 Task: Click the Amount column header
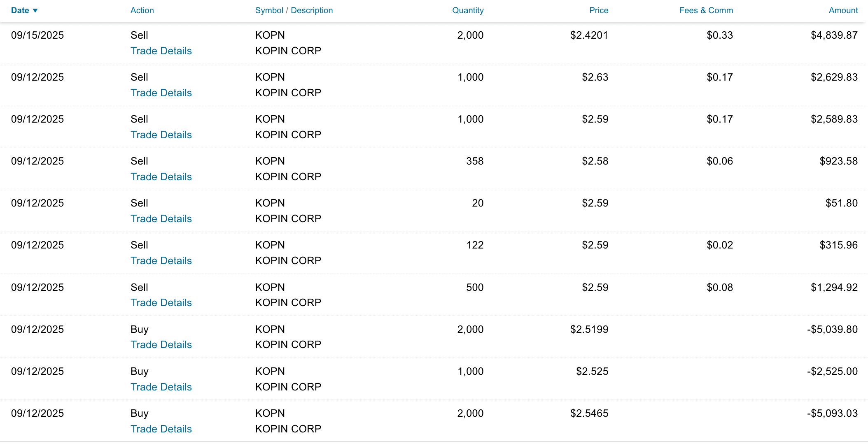[x=843, y=11]
